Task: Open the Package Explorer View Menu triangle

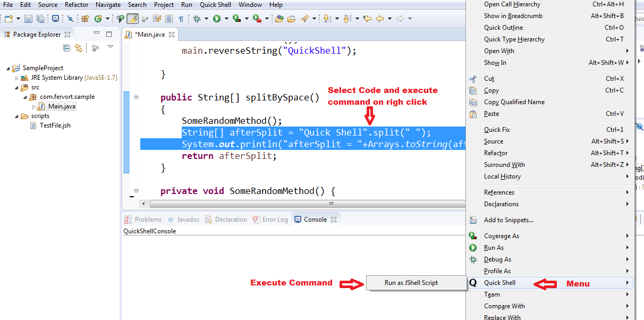Action: 110,47
